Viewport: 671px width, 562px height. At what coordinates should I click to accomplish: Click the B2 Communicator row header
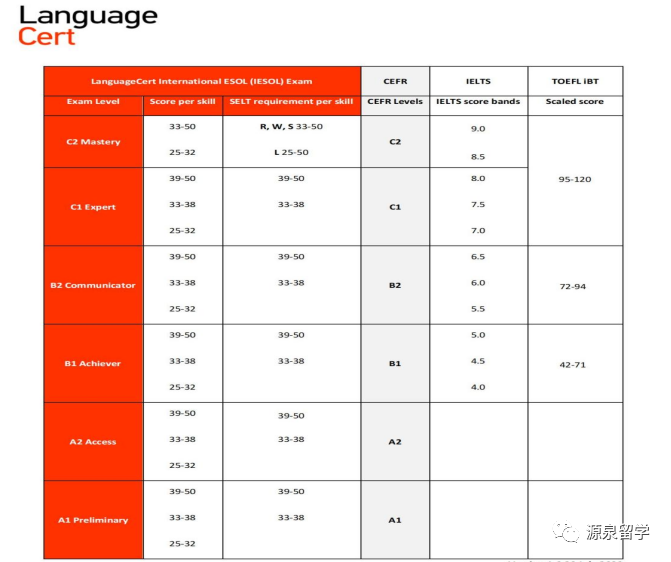click(x=93, y=285)
